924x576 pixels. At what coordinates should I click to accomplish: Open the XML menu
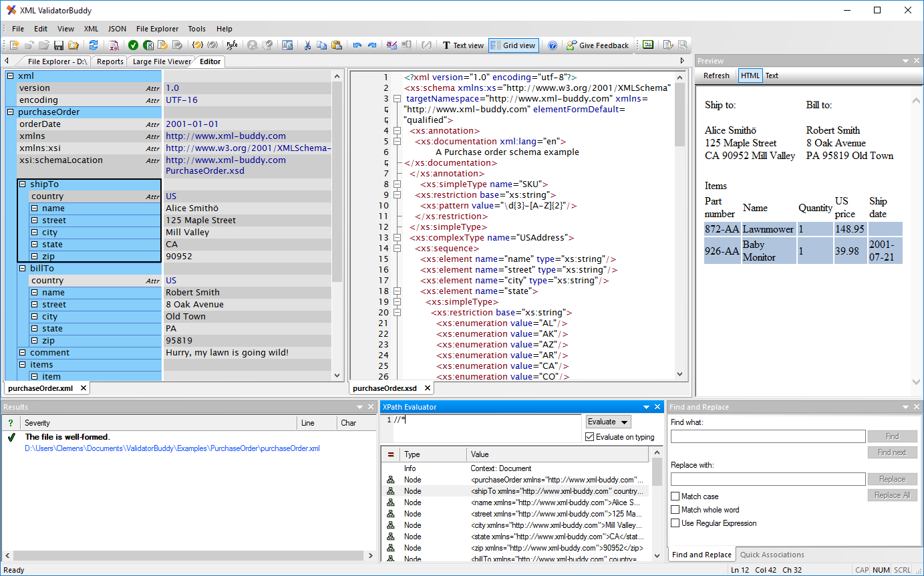tap(91, 29)
